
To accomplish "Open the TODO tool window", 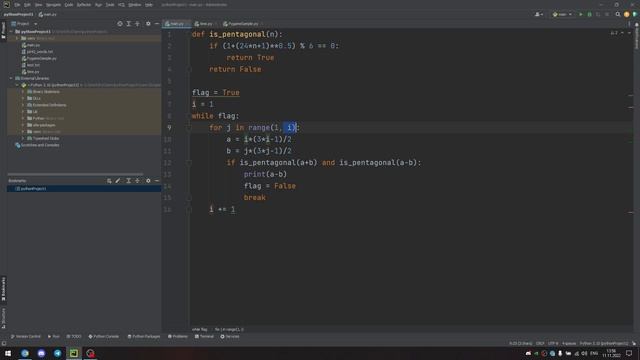I will pos(74,336).
